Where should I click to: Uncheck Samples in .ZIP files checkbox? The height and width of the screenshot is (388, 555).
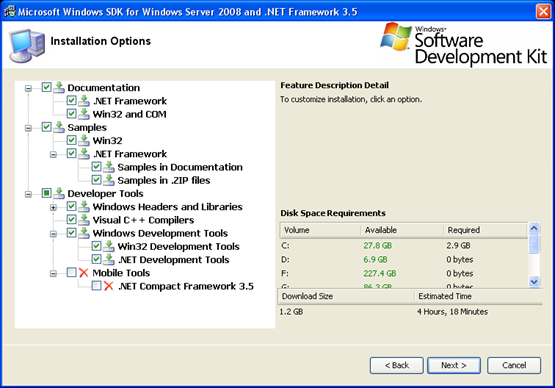(x=96, y=180)
